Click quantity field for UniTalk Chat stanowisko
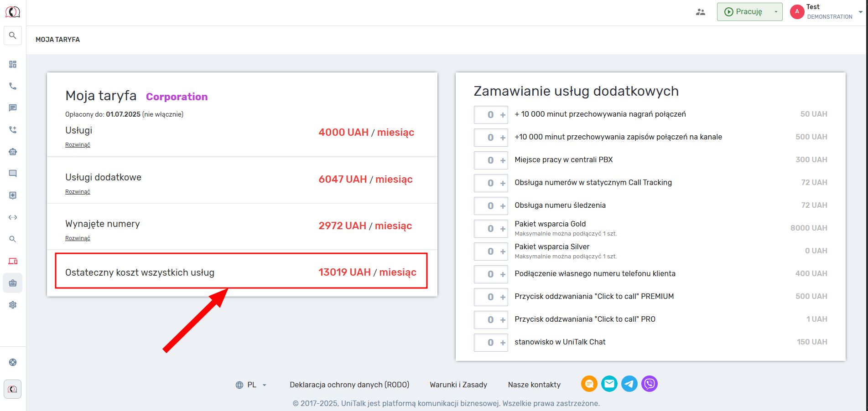This screenshot has height=411, width=868. click(487, 343)
